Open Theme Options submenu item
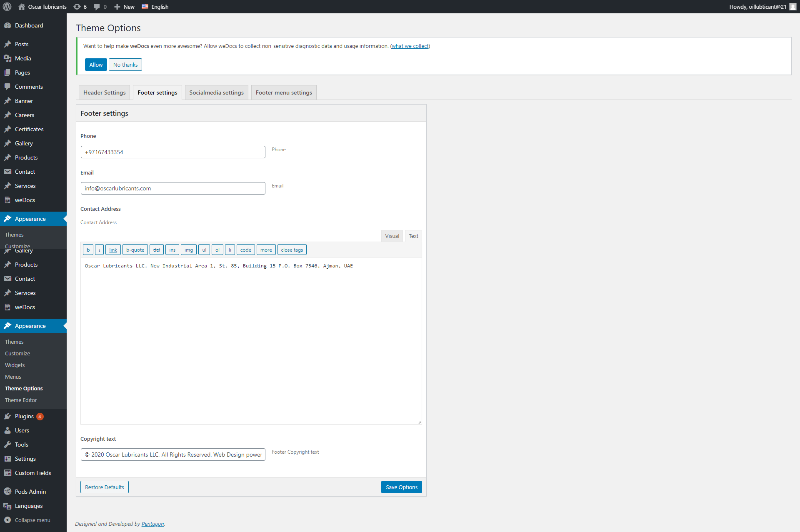The width and height of the screenshot is (800, 532). coord(24,388)
